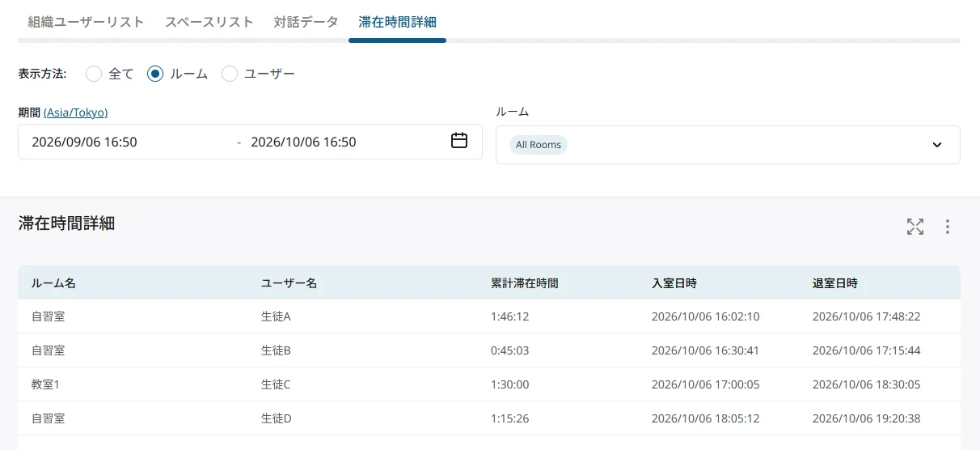
Task: Click the All Rooms tag
Action: (539, 145)
